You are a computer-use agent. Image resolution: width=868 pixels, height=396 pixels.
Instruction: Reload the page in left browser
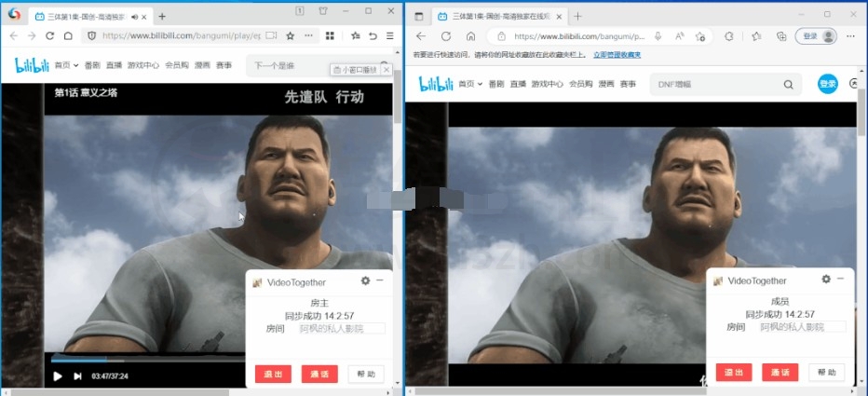point(49,36)
